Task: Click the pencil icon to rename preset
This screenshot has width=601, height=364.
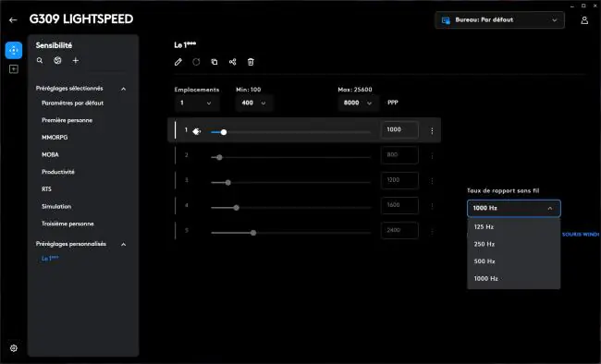Action: point(178,62)
